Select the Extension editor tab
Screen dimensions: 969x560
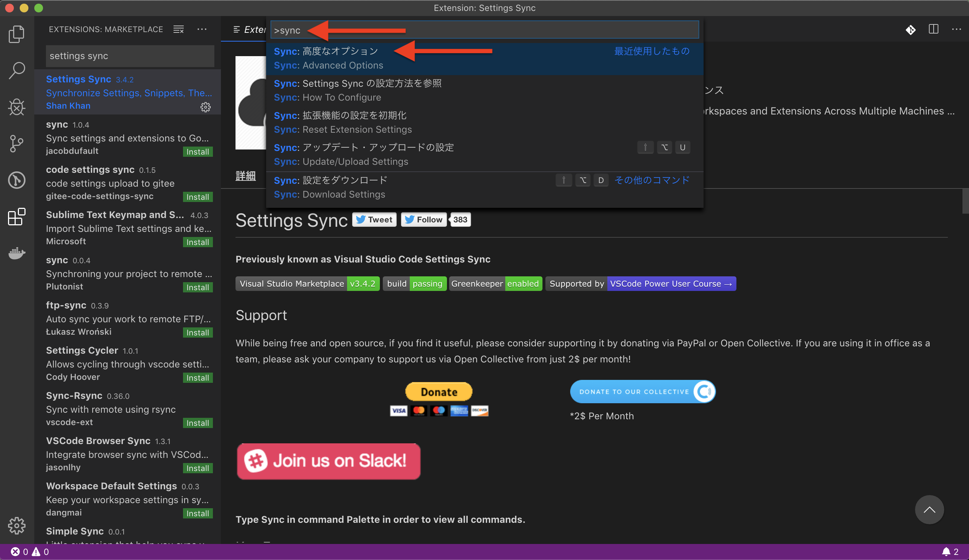click(x=244, y=29)
